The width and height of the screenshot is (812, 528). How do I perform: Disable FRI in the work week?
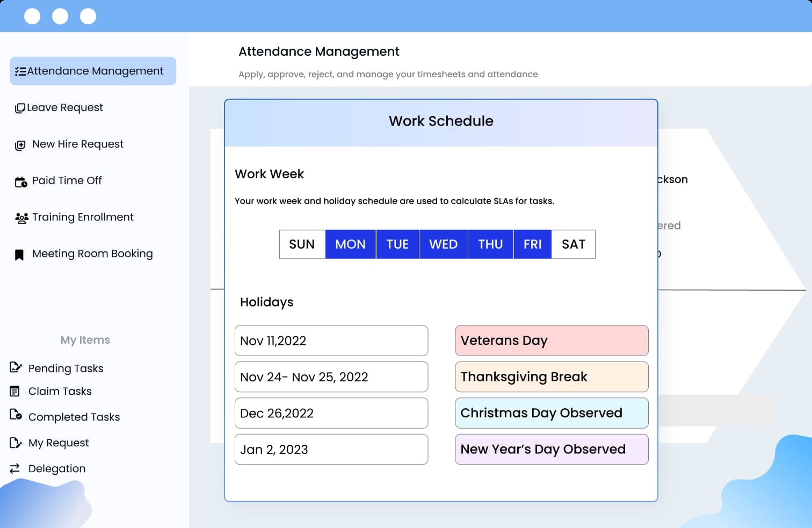pos(532,244)
